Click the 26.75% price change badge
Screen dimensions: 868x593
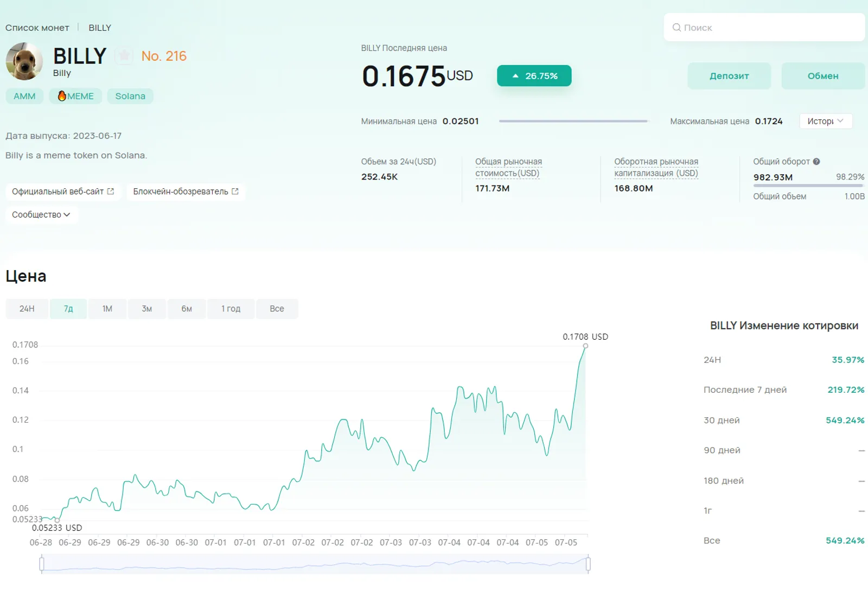click(534, 76)
